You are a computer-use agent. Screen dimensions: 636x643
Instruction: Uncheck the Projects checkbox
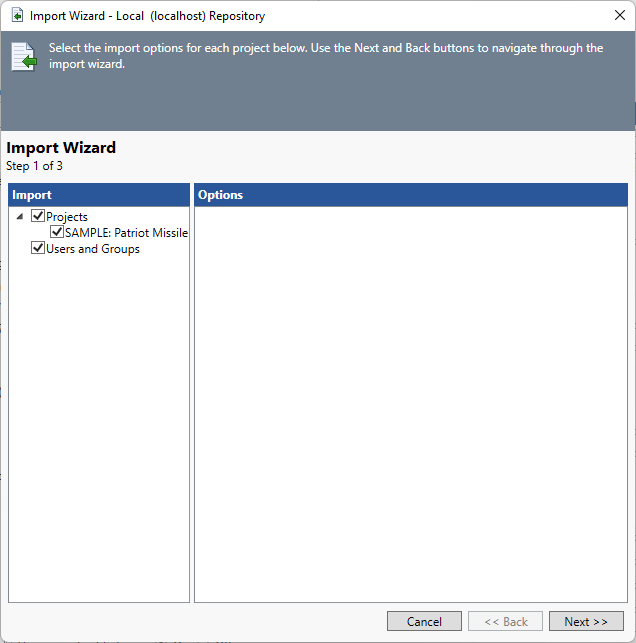38,217
